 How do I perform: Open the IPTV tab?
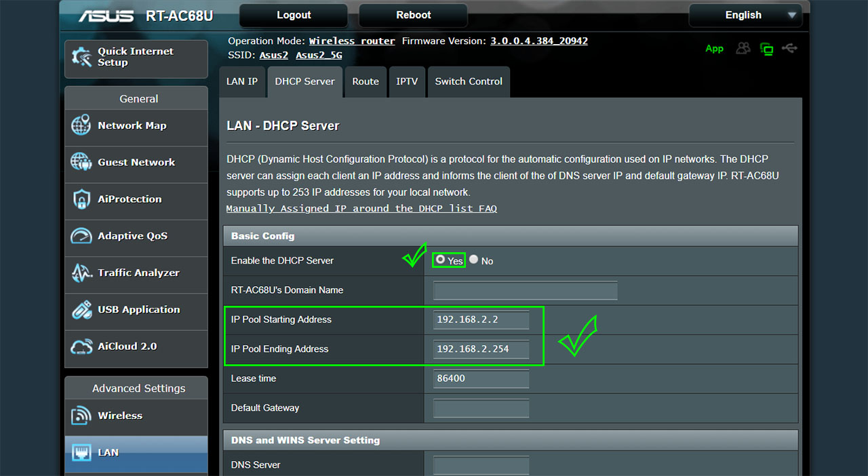coord(407,81)
